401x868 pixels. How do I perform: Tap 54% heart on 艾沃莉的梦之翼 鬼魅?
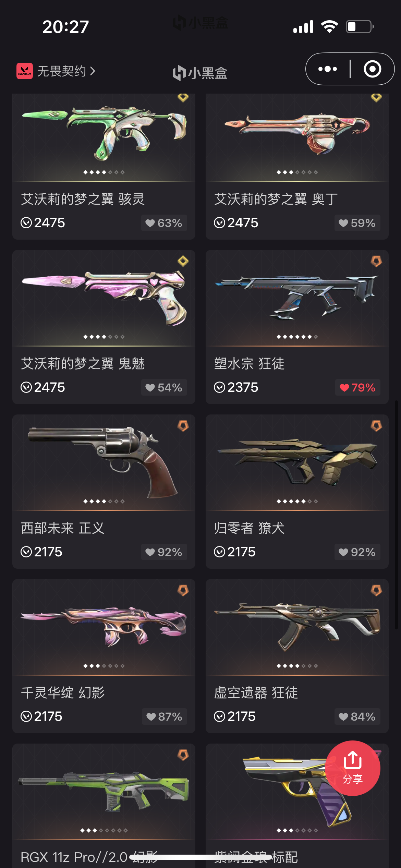coord(164,387)
